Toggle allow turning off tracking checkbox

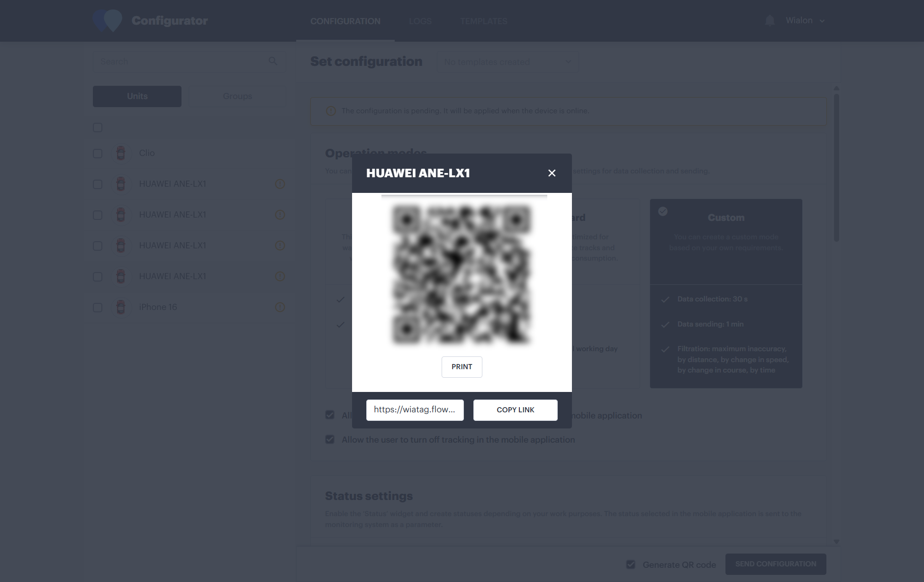[330, 439]
